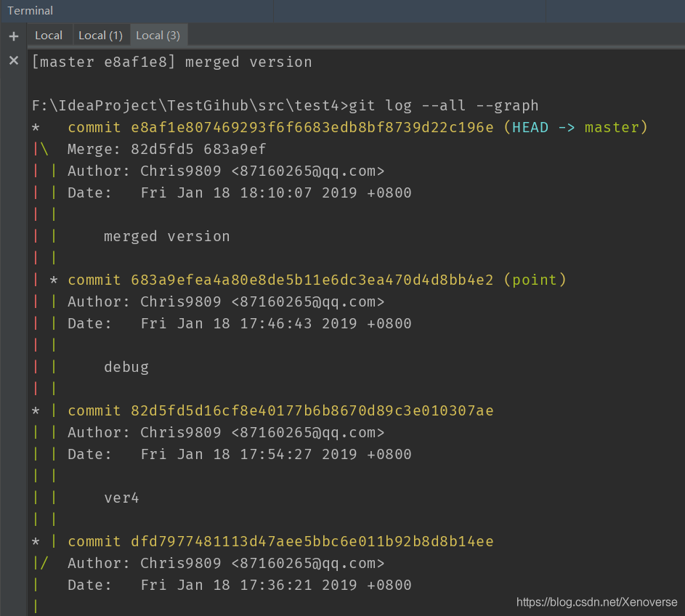Click the date showing 18:10:07 2019
Viewport: 685px width, 616px height.
click(x=276, y=193)
